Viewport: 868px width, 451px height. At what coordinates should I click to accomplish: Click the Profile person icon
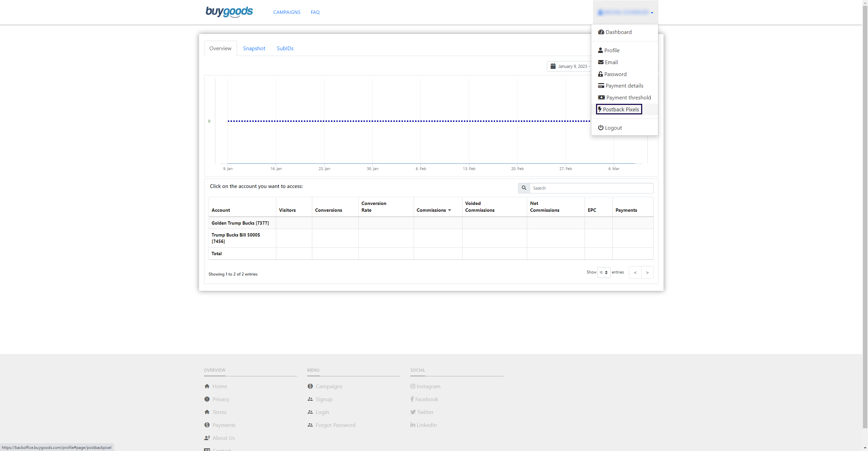point(600,50)
